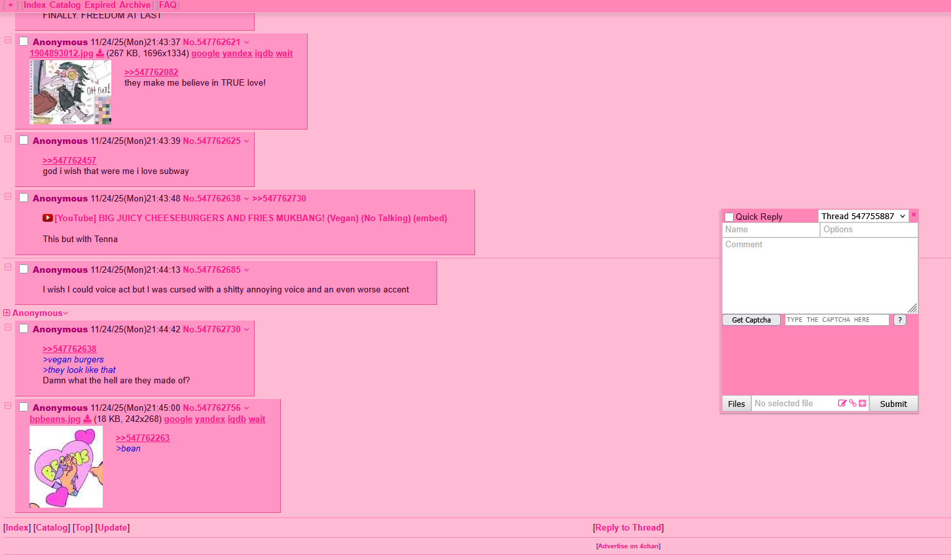951x560 pixels.
Task: Open the menu arrow for post No.547762730
Action: click(247, 330)
